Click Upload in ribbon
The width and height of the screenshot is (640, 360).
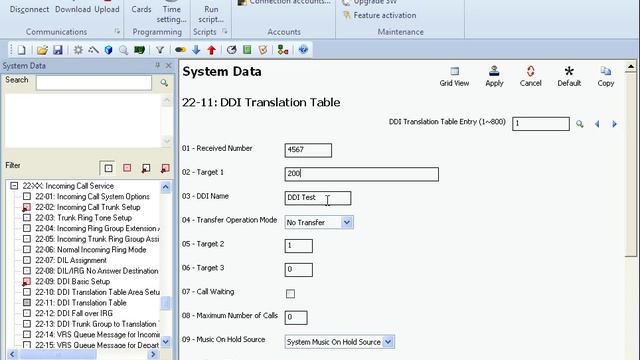pos(107,9)
